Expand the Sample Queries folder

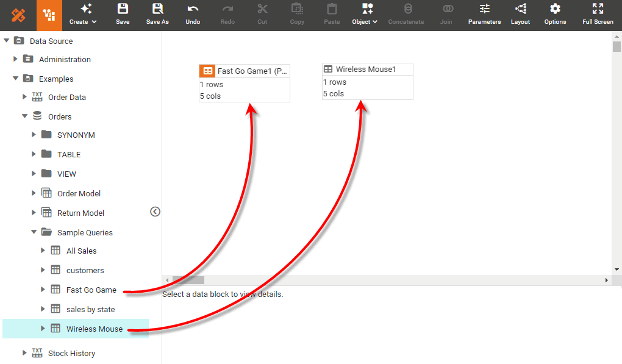[x=35, y=232]
